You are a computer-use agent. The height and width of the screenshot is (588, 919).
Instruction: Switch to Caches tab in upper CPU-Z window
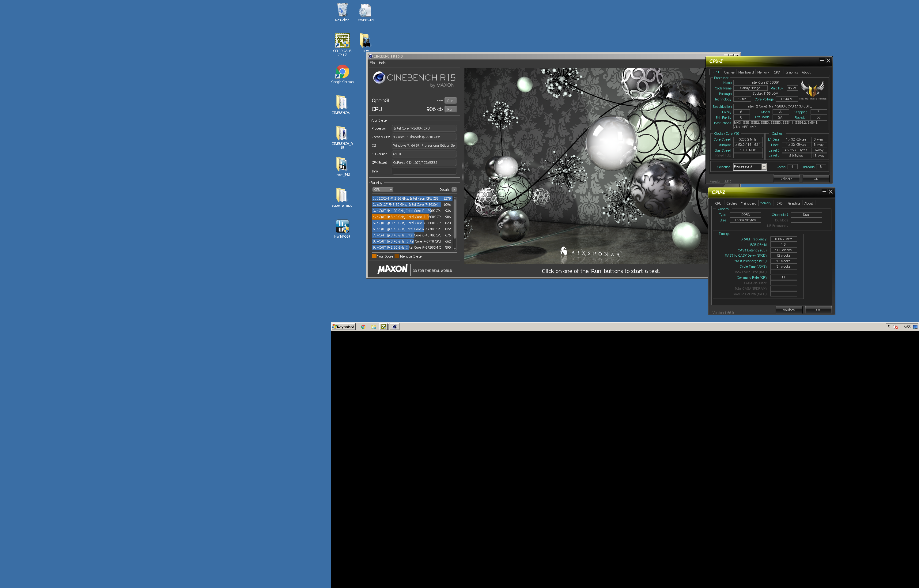(729, 72)
